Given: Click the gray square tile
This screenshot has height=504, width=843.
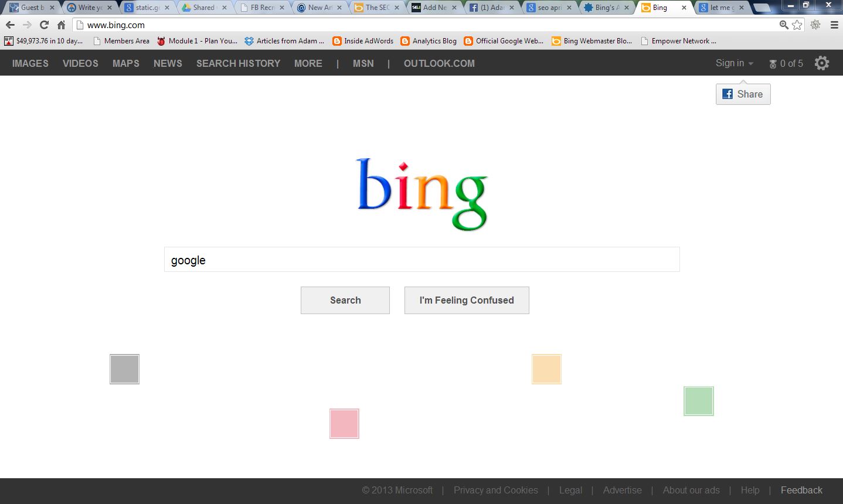Looking at the screenshot, I should (124, 369).
